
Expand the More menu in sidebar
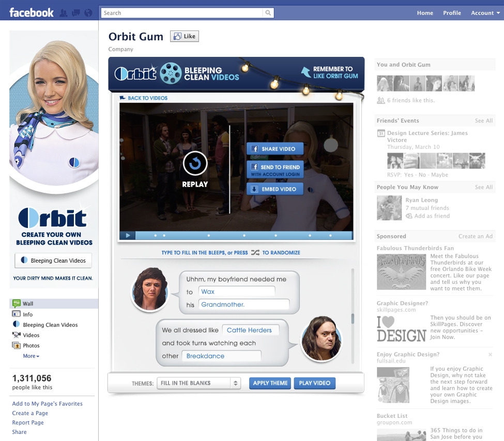point(31,356)
